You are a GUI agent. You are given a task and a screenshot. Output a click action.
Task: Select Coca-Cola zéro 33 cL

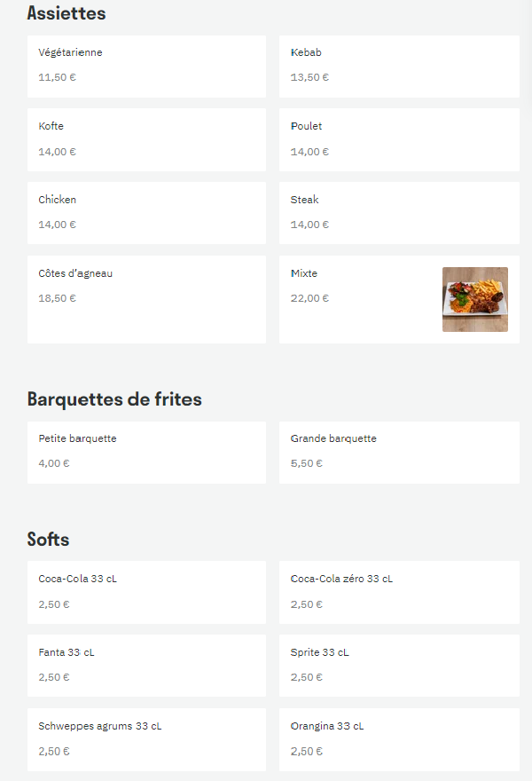tap(399, 592)
